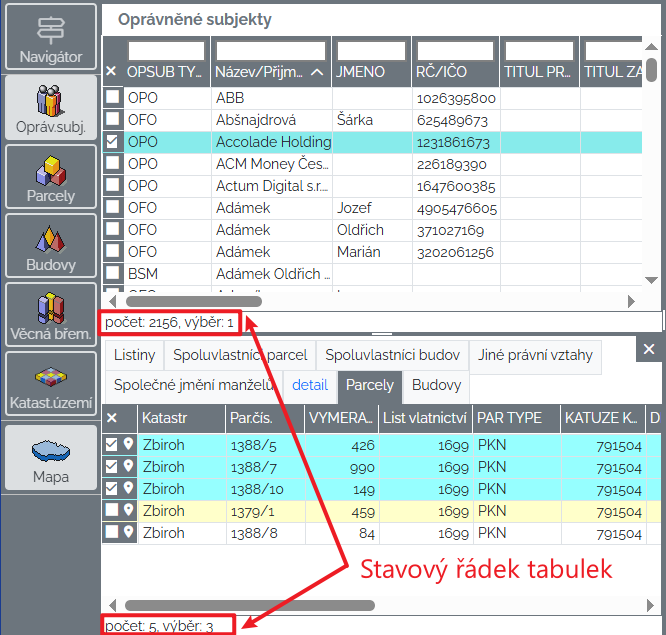
Task: Tick checkbox for parcel 1379/1
Action: click(112, 511)
